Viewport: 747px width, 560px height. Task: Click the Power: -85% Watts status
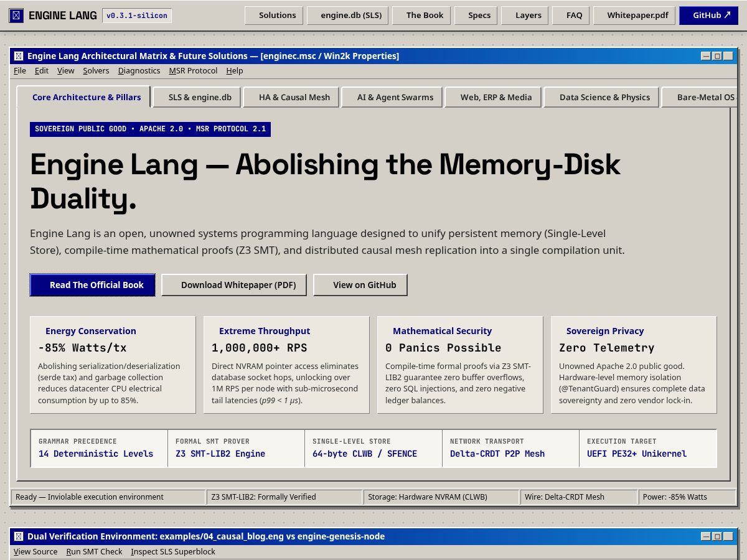(x=687, y=497)
